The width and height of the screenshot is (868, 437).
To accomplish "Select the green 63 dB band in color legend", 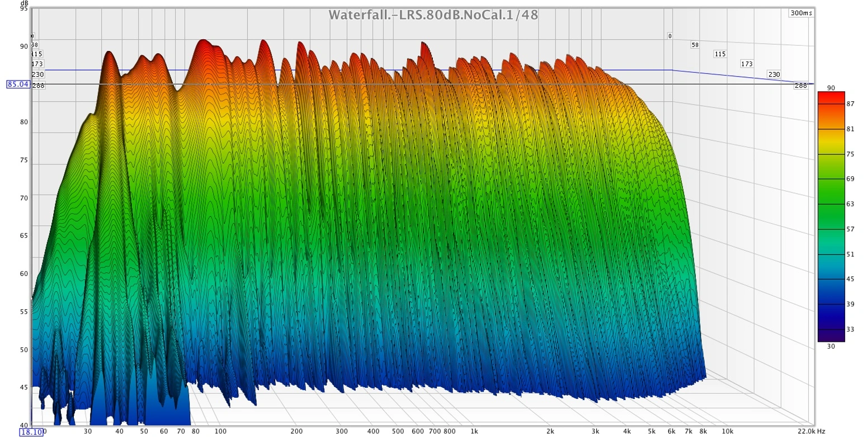I will [x=831, y=204].
